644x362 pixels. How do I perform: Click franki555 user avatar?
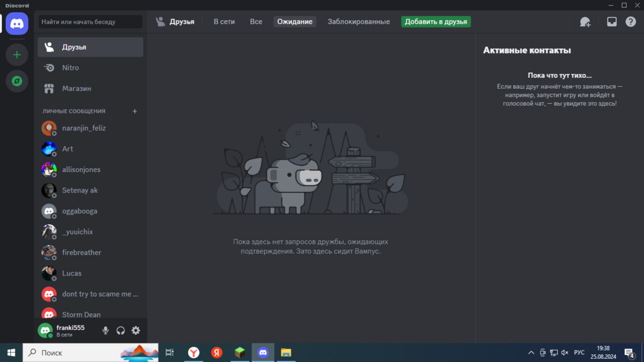tap(45, 330)
